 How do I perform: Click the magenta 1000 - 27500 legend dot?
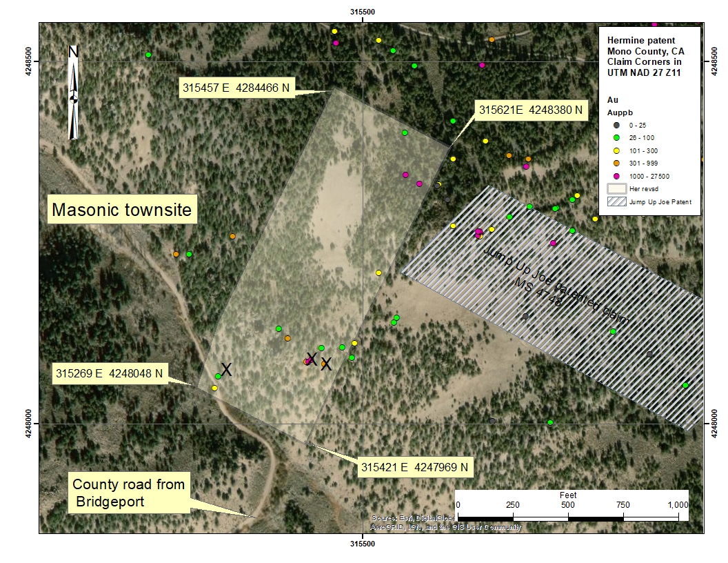point(617,177)
